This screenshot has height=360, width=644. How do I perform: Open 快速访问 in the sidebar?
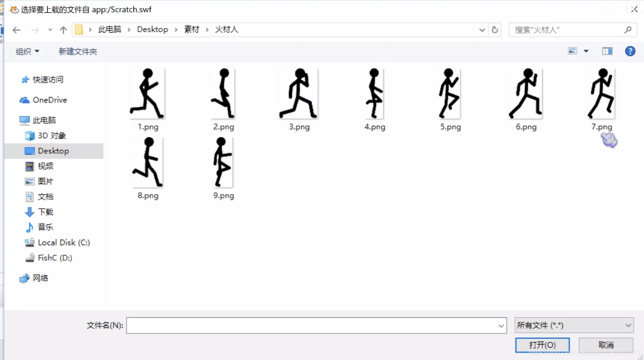pos(42,80)
